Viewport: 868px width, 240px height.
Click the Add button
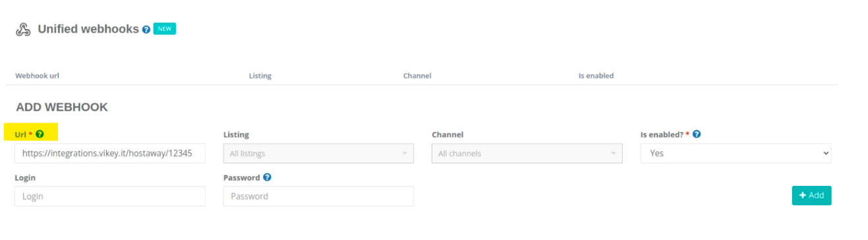(811, 195)
